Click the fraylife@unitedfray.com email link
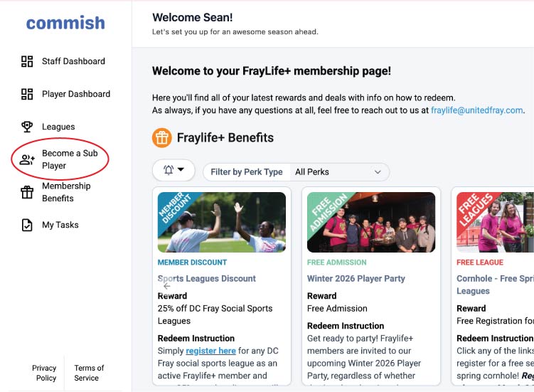This screenshot has width=534, height=392. tap(476, 110)
